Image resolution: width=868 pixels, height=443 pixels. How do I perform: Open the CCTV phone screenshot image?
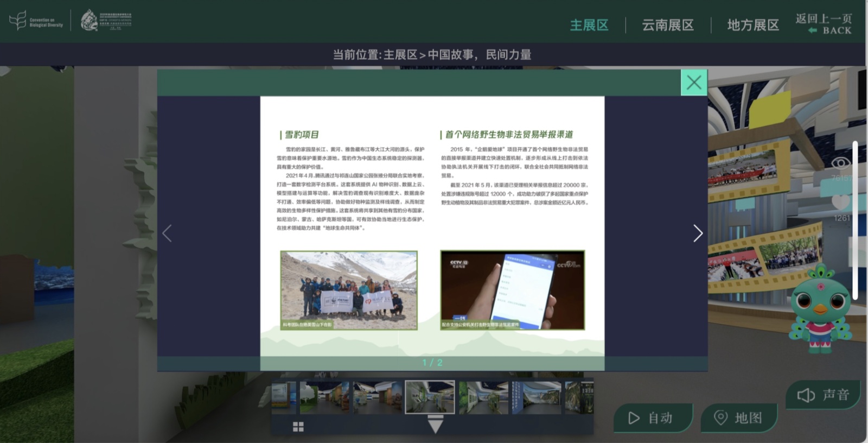point(513,290)
